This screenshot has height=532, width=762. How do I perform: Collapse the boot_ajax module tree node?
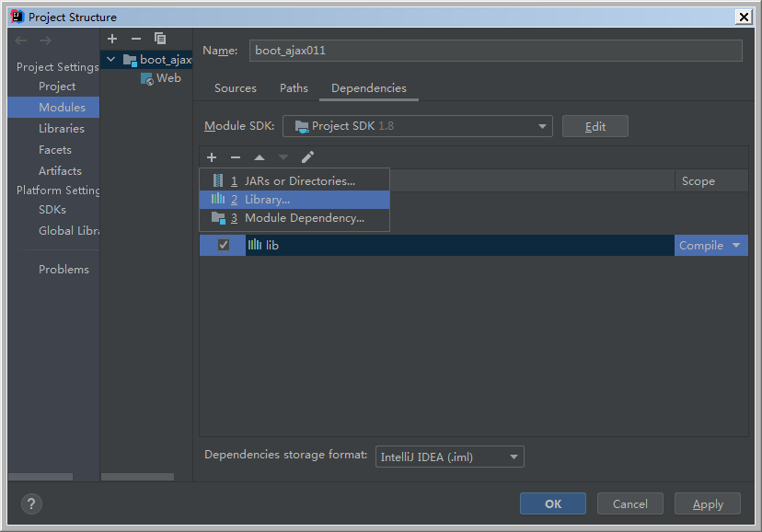pyautogui.click(x=111, y=59)
